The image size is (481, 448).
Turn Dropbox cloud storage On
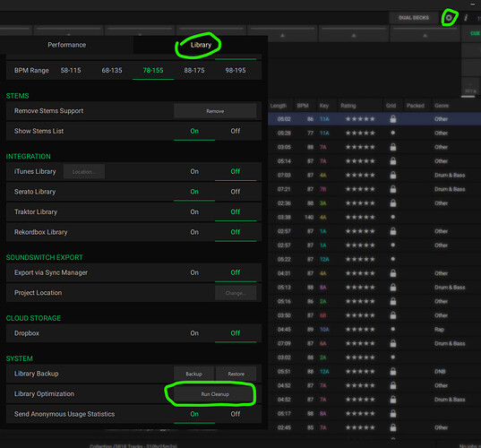coord(194,333)
